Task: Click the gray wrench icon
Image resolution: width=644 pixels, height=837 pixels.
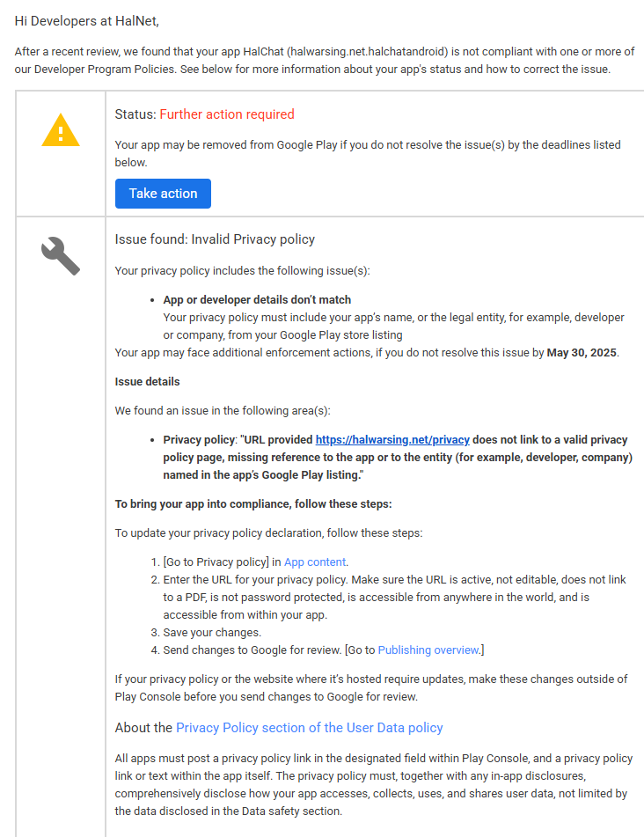Action: (x=61, y=256)
